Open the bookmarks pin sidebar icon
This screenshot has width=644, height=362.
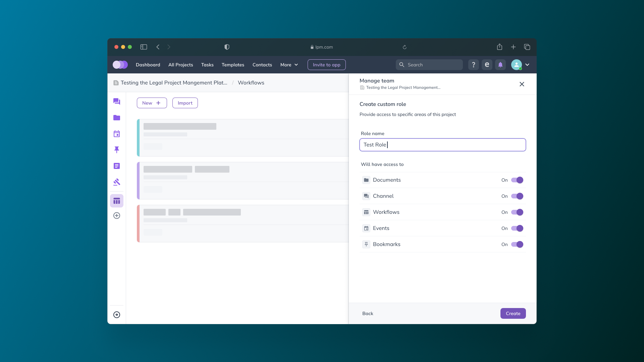[x=117, y=150]
